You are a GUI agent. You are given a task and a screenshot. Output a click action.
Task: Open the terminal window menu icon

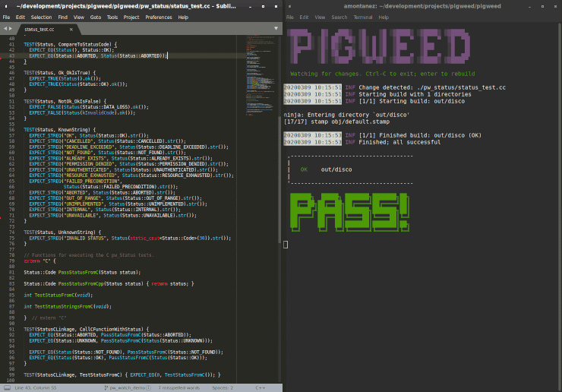[289, 6]
